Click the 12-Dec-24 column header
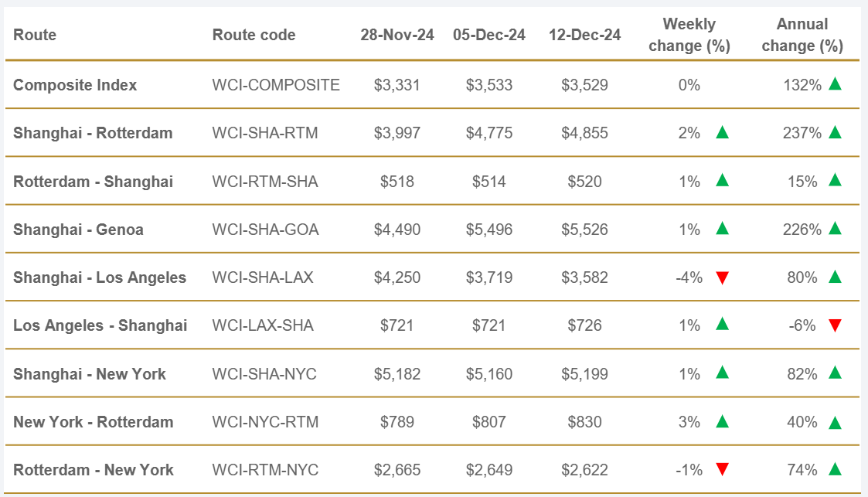Viewport: 868px width, 497px height. [584, 35]
